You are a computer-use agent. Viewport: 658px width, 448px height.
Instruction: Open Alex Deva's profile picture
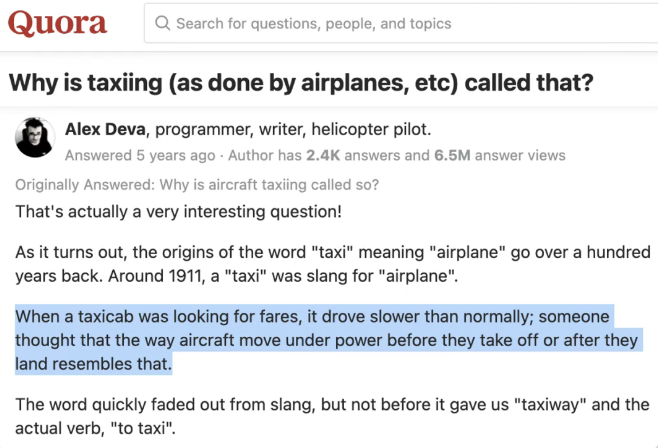click(34, 137)
